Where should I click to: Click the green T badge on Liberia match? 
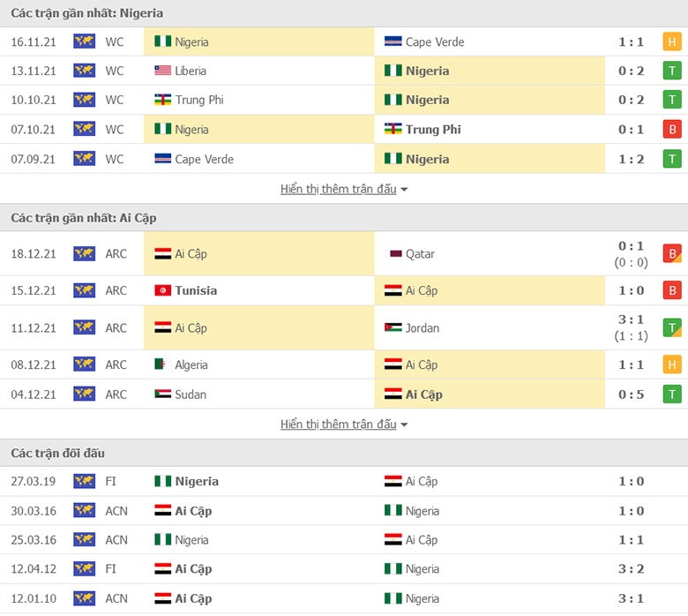pos(672,71)
